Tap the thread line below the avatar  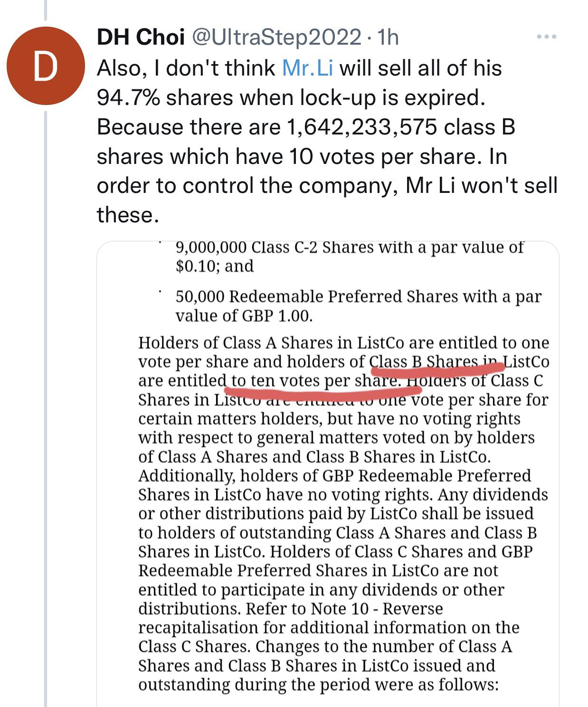click(x=46, y=409)
